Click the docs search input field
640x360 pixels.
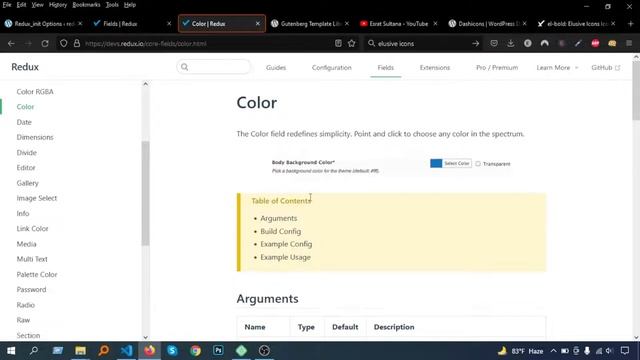coord(214,67)
